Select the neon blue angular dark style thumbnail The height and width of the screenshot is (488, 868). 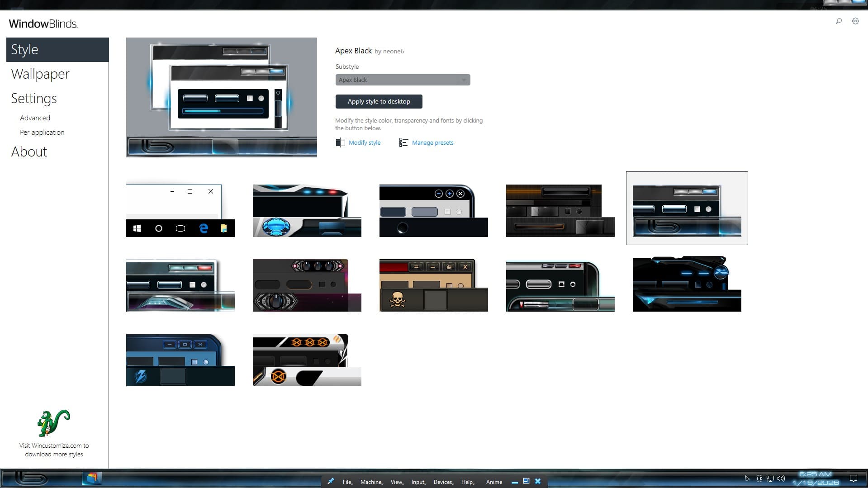[x=687, y=284]
